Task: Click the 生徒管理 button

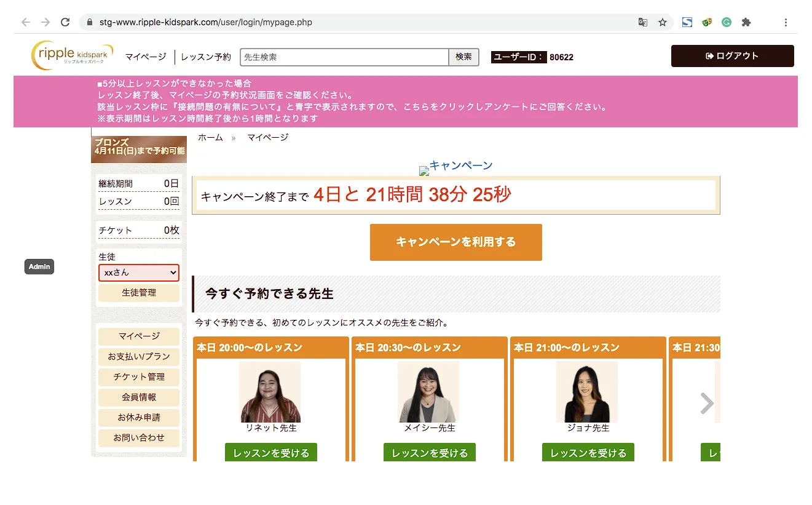Action: pyautogui.click(x=139, y=293)
